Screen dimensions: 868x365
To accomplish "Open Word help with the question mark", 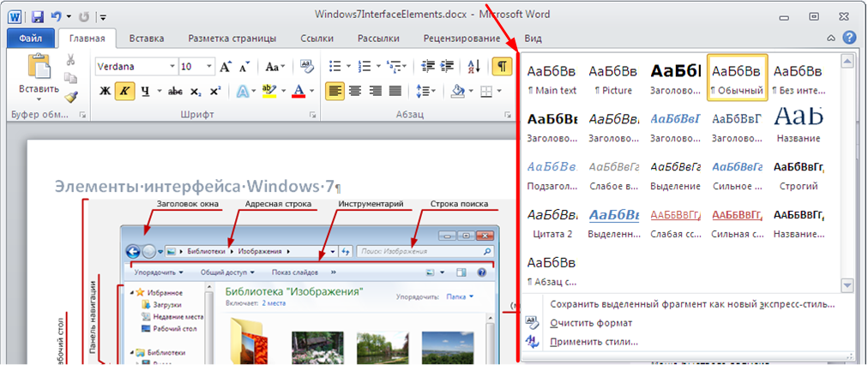I will click(x=849, y=38).
